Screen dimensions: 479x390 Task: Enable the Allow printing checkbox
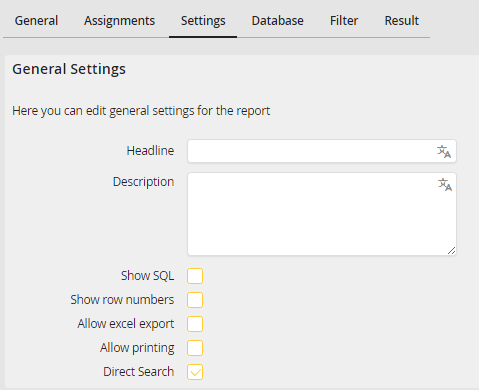pos(195,348)
